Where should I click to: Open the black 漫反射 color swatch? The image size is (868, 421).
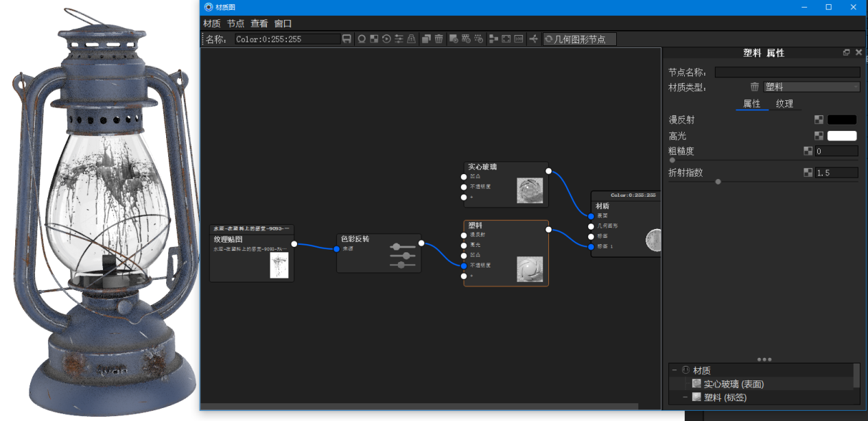pyautogui.click(x=842, y=119)
